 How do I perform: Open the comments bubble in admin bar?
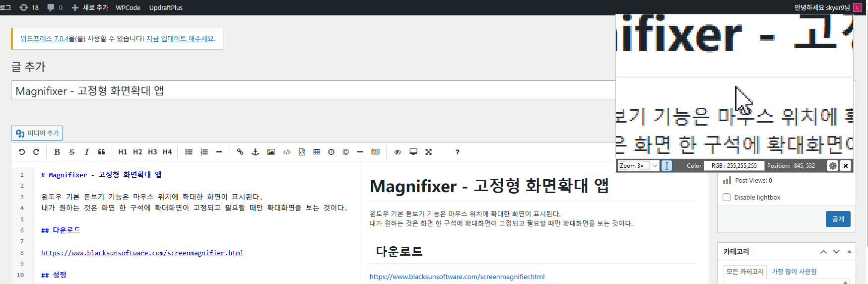point(55,7)
